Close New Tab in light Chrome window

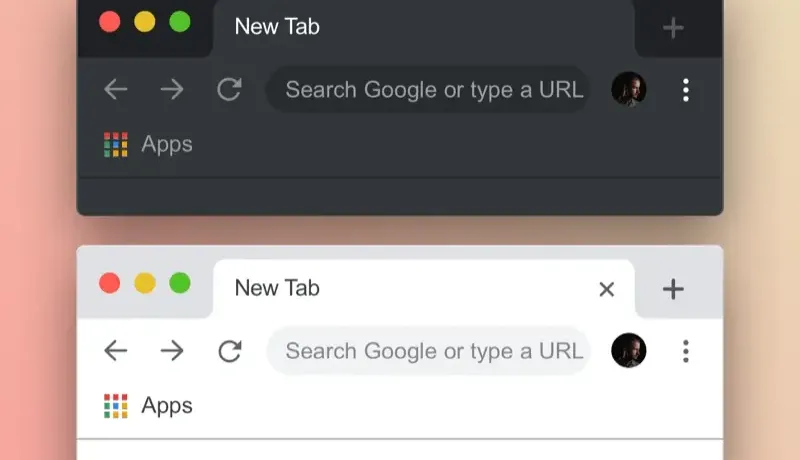(607, 289)
